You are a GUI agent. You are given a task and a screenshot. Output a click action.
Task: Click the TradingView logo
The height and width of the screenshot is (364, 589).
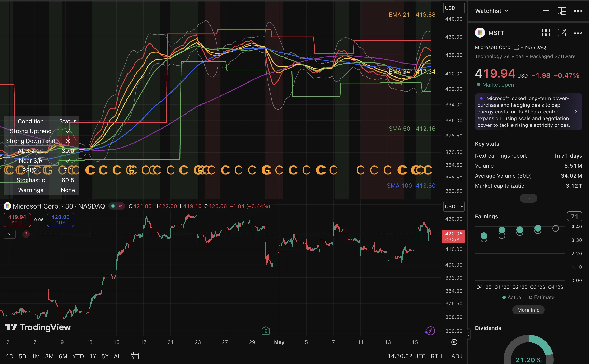pyautogui.click(x=38, y=327)
